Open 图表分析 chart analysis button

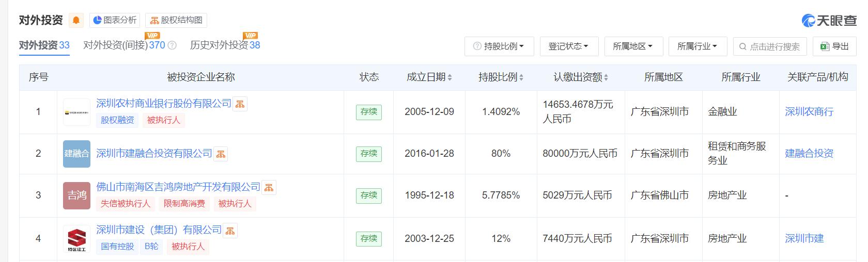(x=115, y=20)
